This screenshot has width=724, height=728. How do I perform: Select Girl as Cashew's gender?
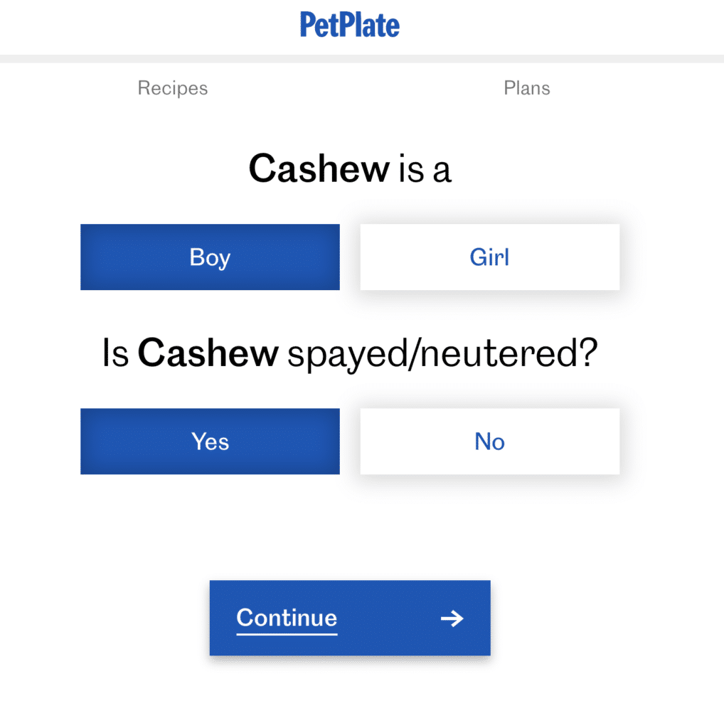click(x=489, y=257)
